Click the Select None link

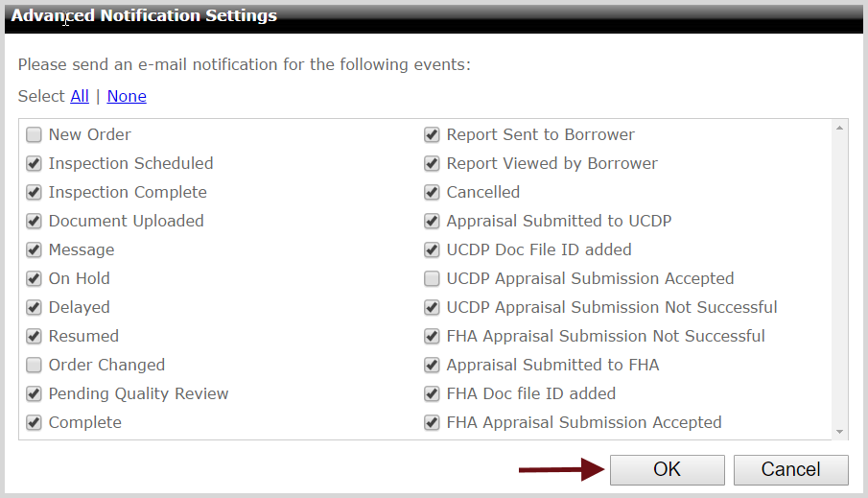pos(127,96)
